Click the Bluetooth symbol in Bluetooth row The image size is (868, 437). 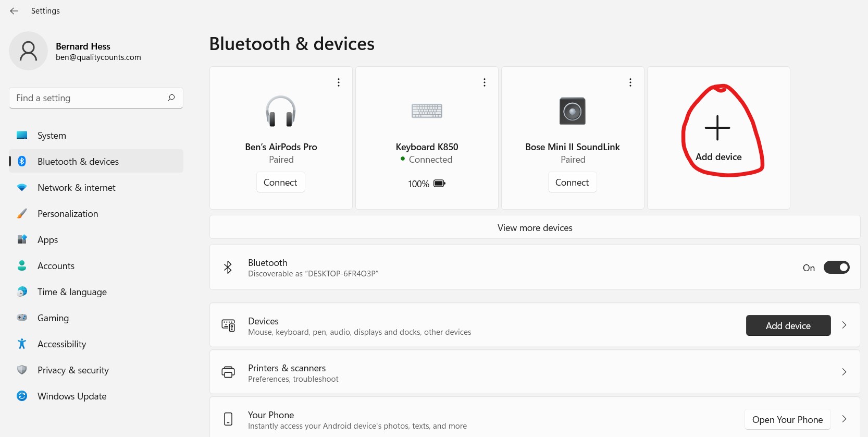tap(228, 268)
